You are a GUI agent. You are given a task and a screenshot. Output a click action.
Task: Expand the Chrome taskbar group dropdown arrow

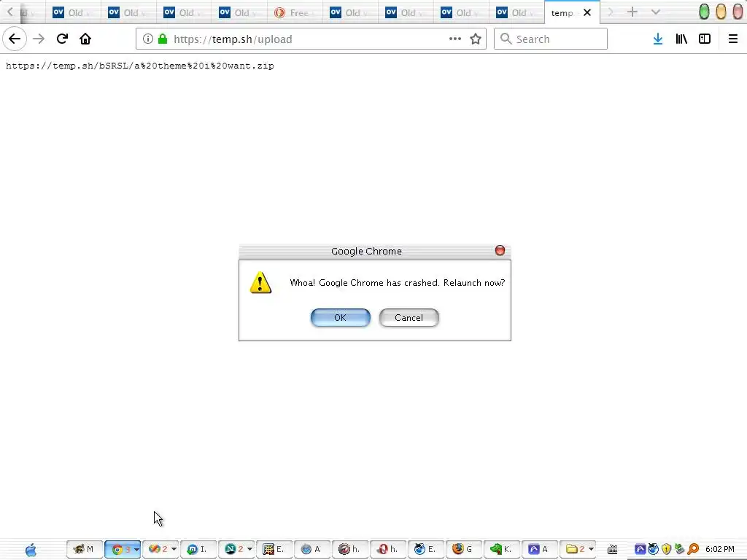136,550
